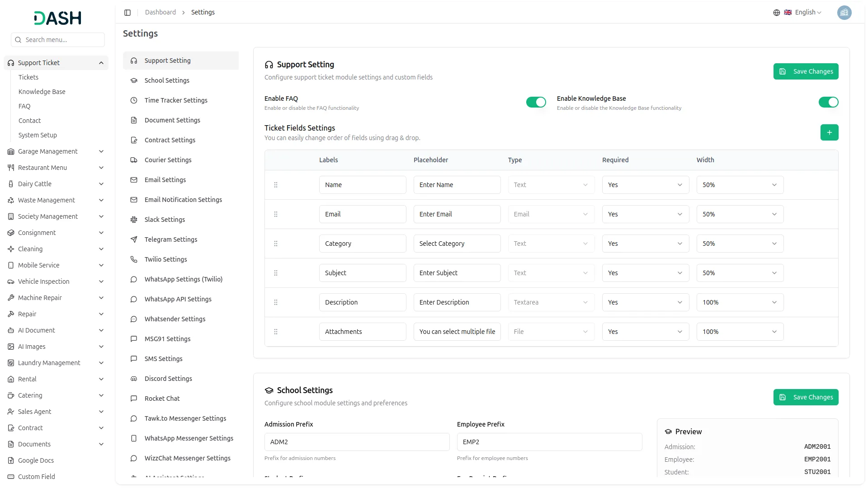The image size is (868, 488).
Task: Click the globe language icon
Action: (777, 13)
